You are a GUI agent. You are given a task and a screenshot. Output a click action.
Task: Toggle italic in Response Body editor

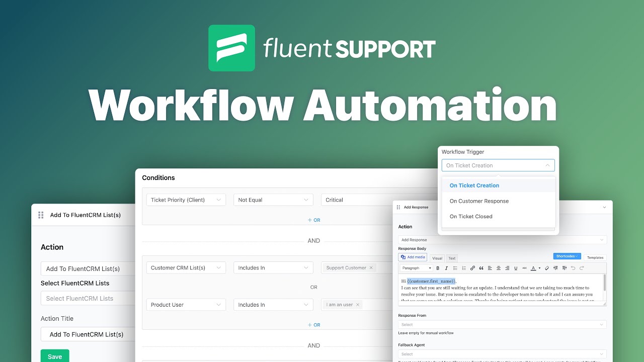tap(446, 268)
